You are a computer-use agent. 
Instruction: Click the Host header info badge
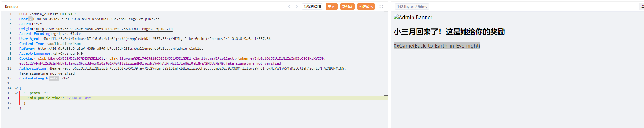[x=30, y=19]
